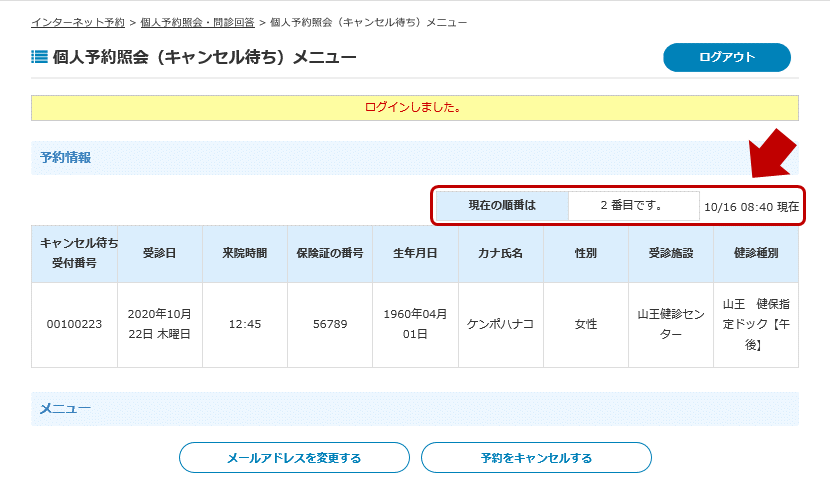The width and height of the screenshot is (830, 490).
Task: Select the 山王健診センター facility cell
Action: point(671,324)
